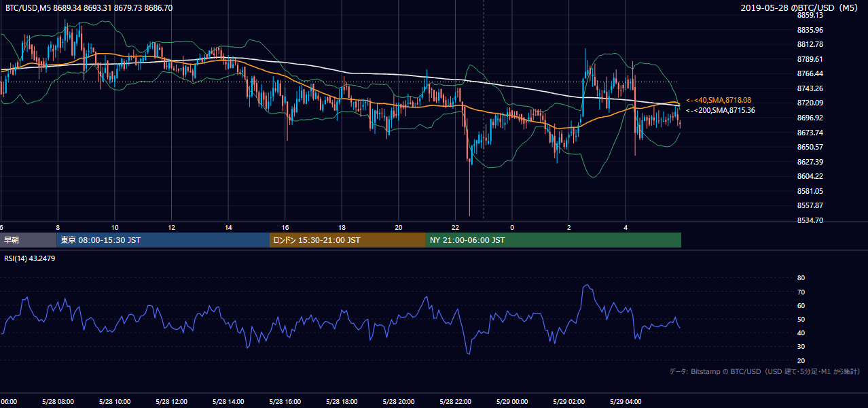Click bottom time label 5/29 04:00

626,401
